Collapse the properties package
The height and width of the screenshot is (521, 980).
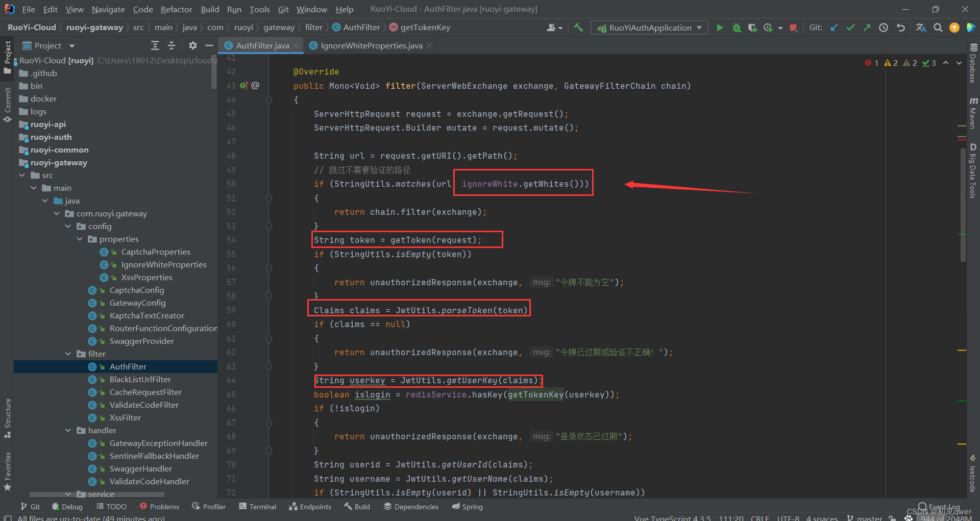pyautogui.click(x=80, y=239)
